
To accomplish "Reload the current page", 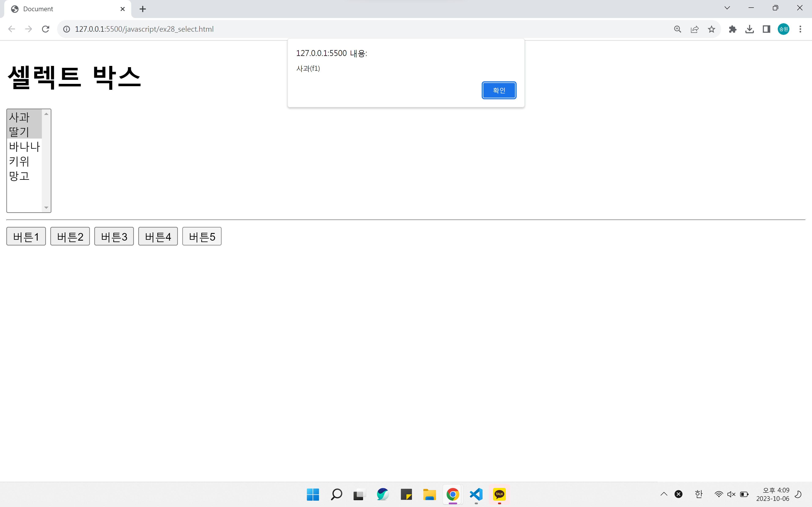I will click(46, 29).
